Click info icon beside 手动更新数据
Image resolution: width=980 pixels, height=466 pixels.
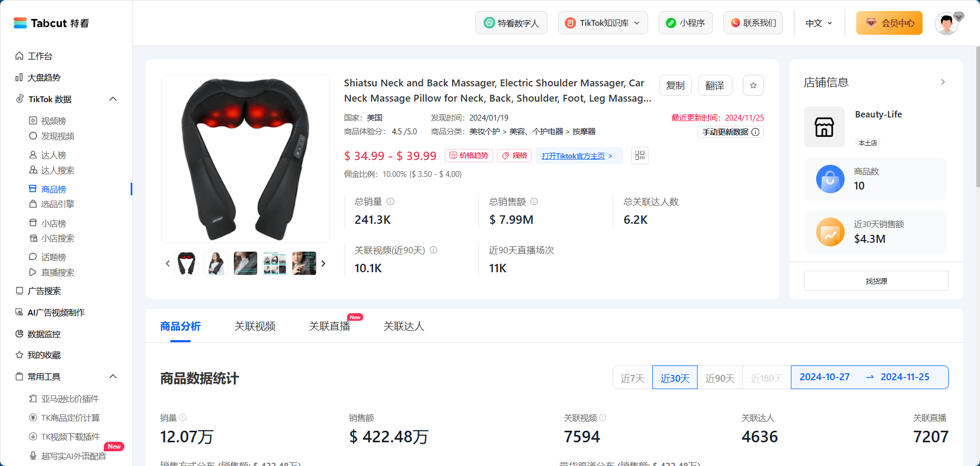(755, 132)
